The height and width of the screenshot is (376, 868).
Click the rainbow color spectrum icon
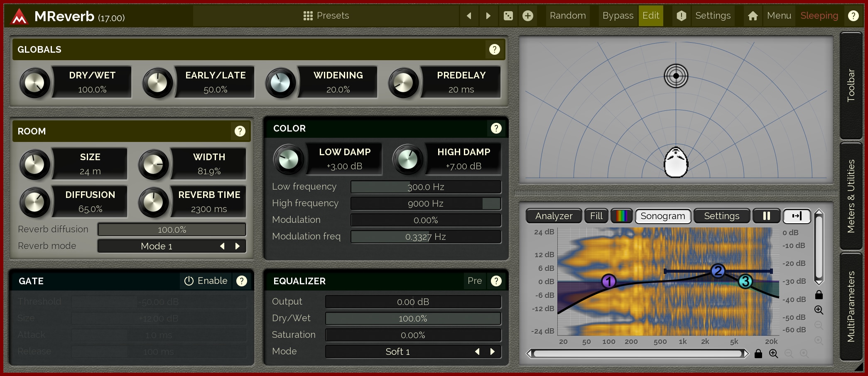pyautogui.click(x=621, y=216)
